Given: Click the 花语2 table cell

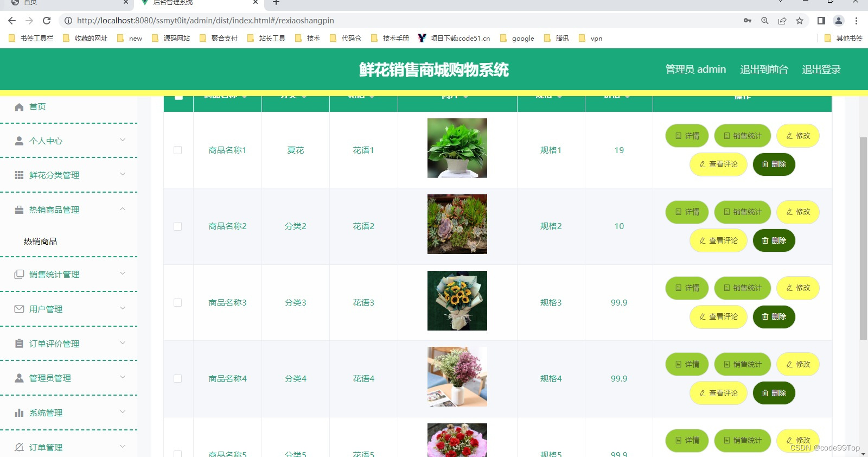Looking at the screenshot, I should pos(363,226).
